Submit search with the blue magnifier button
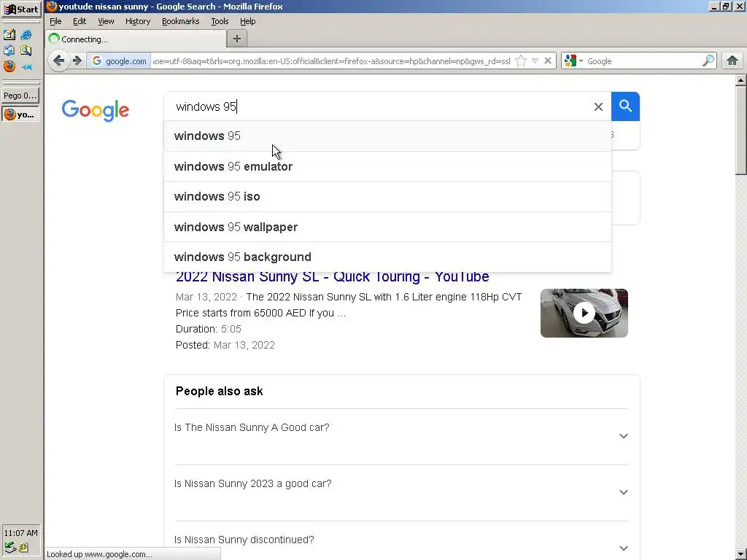Viewport: 747px width, 560px height. click(625, 106)
